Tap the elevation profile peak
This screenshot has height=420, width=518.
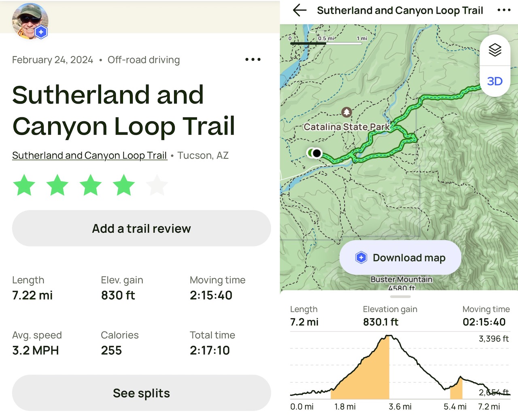(389, 336)
